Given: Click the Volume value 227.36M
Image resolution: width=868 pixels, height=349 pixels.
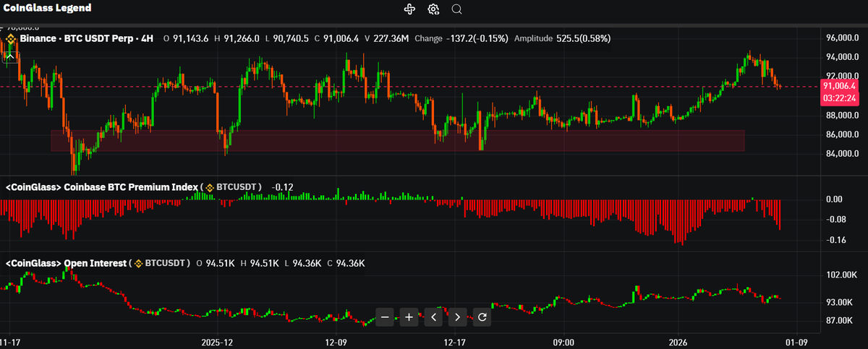Looking at the screenshot, I should (x=393, y=38).
